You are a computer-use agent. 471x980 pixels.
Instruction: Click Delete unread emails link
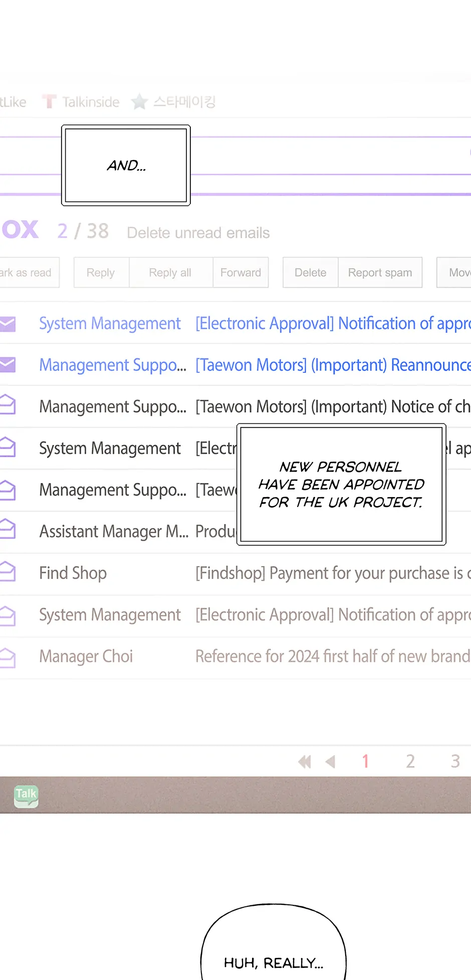pos(198,233)
